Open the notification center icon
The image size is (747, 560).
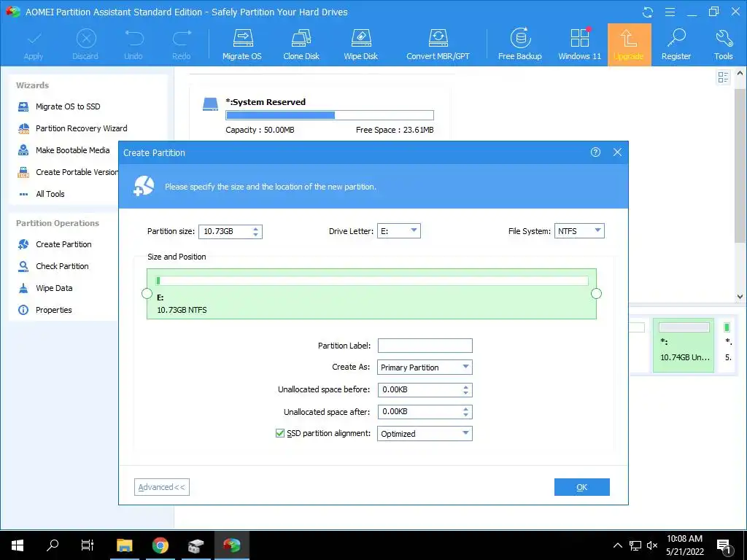[x=723, y=545]
